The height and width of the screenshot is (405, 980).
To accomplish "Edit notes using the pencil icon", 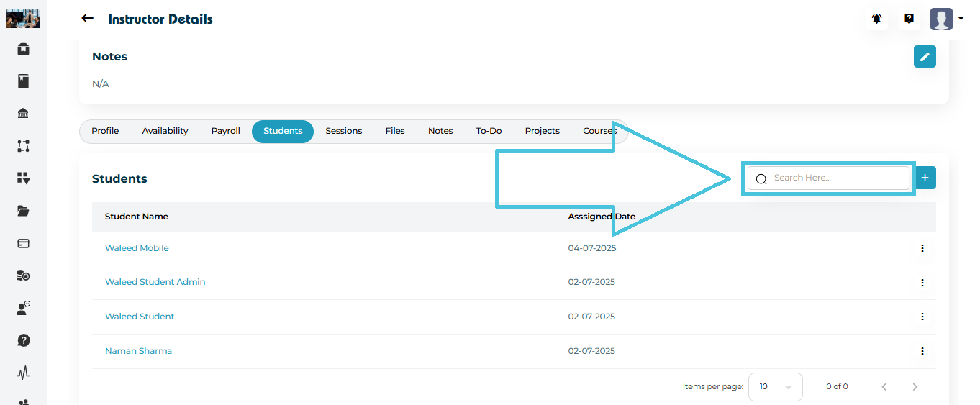I will pos(925,57).
